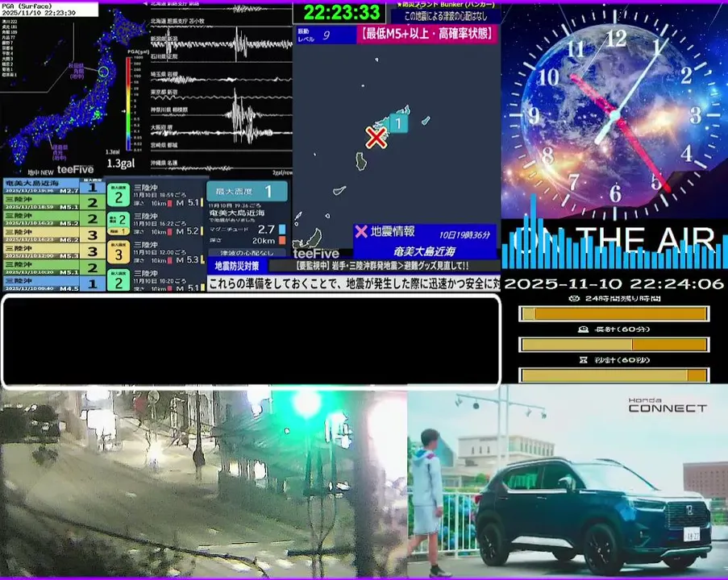This screenshot has height=580, width=728.
Task: Click the 10日19時36分 time in info banner
Action: point(464,234)
